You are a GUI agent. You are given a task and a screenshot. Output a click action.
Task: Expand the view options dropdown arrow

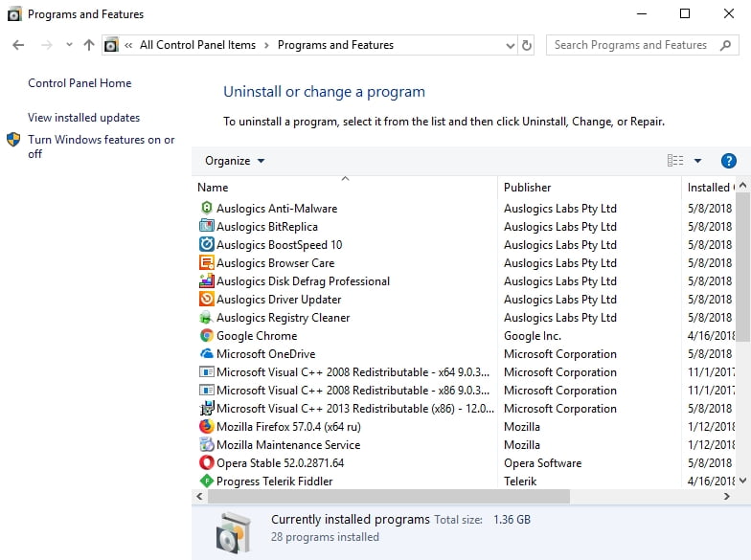pos(697,161)
